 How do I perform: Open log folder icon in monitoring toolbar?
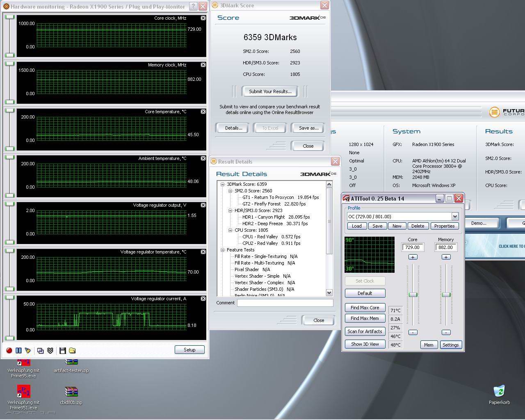(x=72, y=350)
